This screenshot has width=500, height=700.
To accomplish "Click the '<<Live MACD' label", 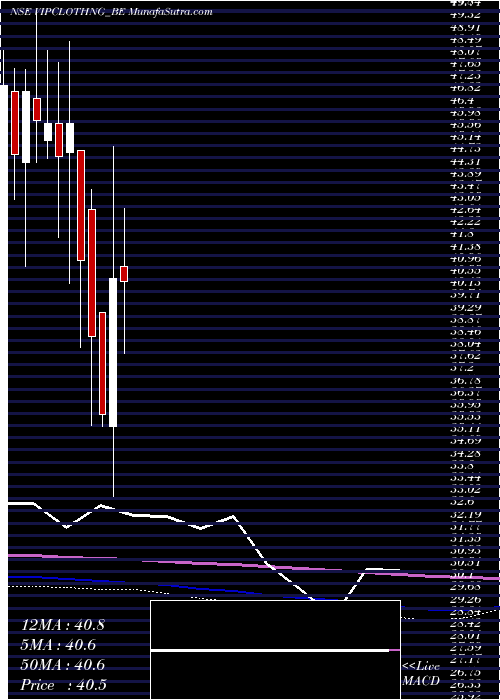I will coord(421,673).
